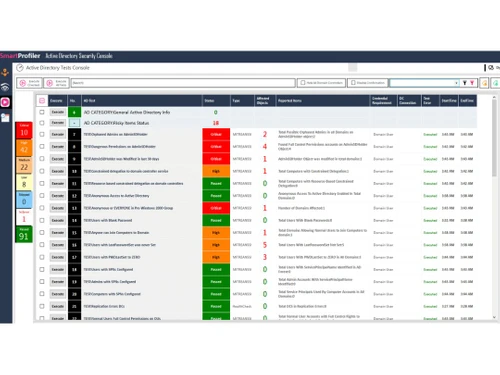The height and width of the screenshot is (375, 500).
Task: Click the orange export icon in toolbar
Action: coord(484,83)
